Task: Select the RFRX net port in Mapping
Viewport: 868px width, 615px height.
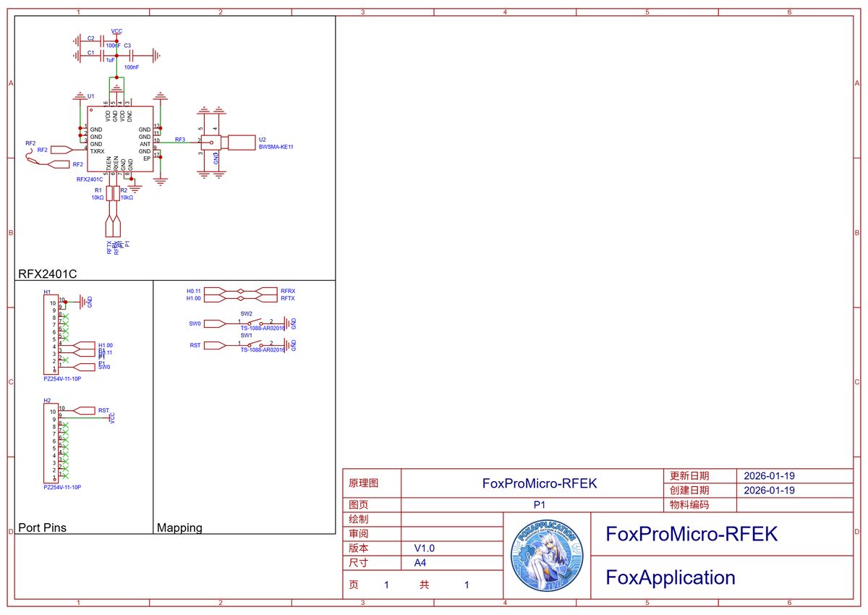Action: tap(266, 291)
